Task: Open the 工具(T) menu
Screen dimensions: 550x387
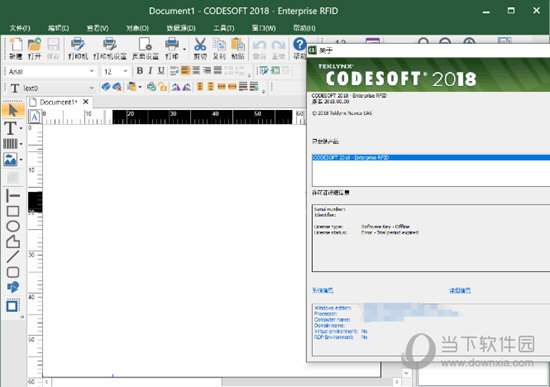Action: point(223,28)
